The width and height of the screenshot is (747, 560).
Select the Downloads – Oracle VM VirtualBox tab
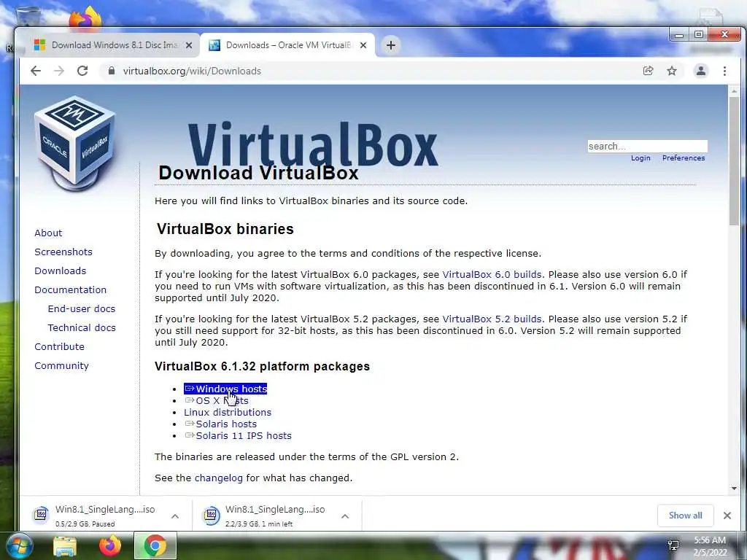coord(287,45)
